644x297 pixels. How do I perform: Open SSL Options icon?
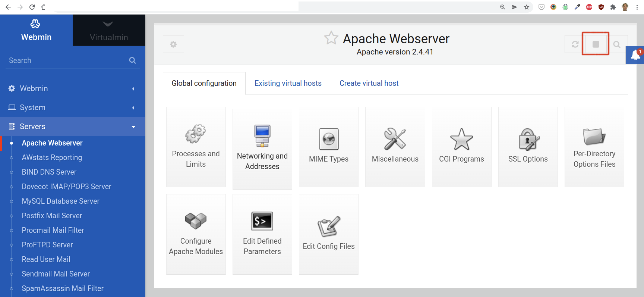pos(528,147)
